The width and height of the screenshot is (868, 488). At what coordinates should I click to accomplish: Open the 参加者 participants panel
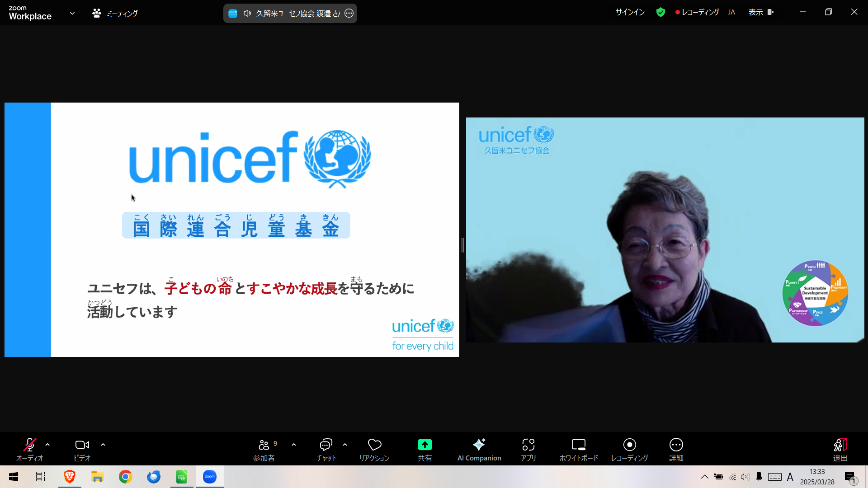(x=264, y=450)
